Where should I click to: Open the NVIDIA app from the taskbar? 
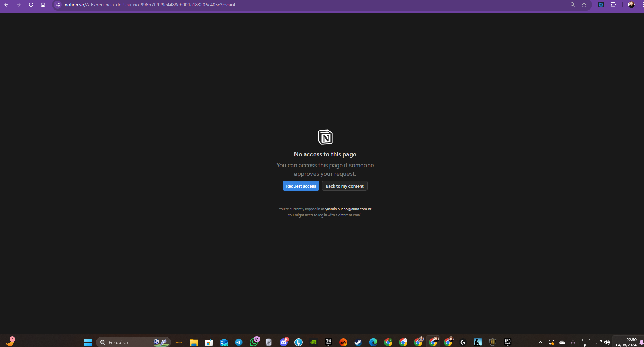click(314, 342)
